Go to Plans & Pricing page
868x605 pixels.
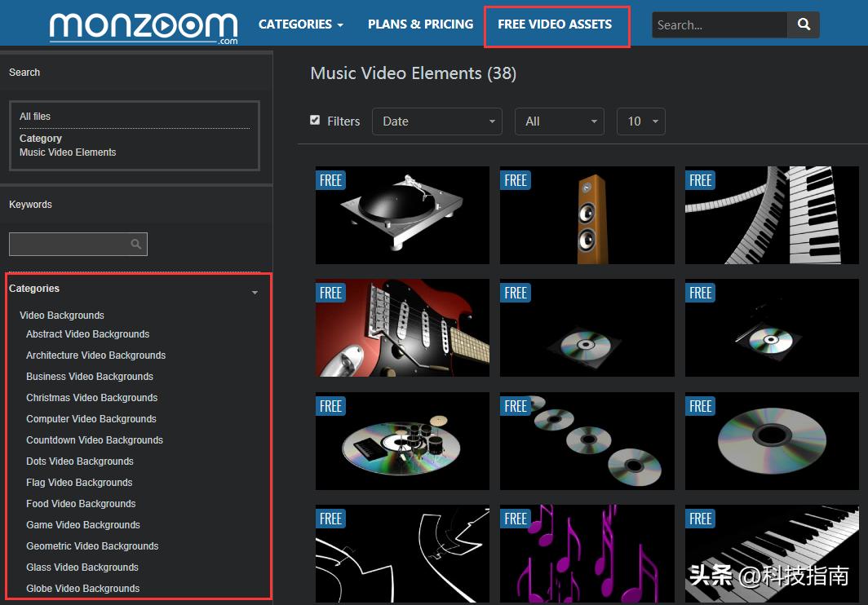tap(420, 24)
